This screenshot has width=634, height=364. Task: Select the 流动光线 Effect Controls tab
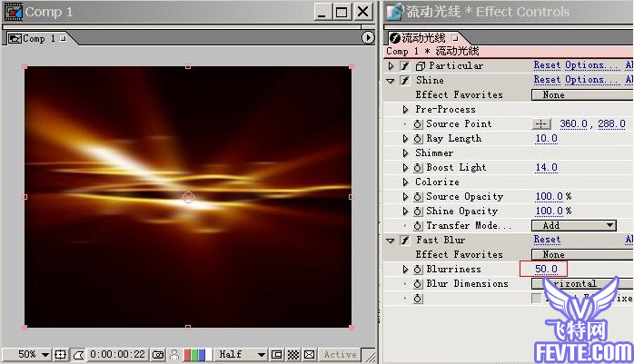pyautogui.click(x=423, y=38)
